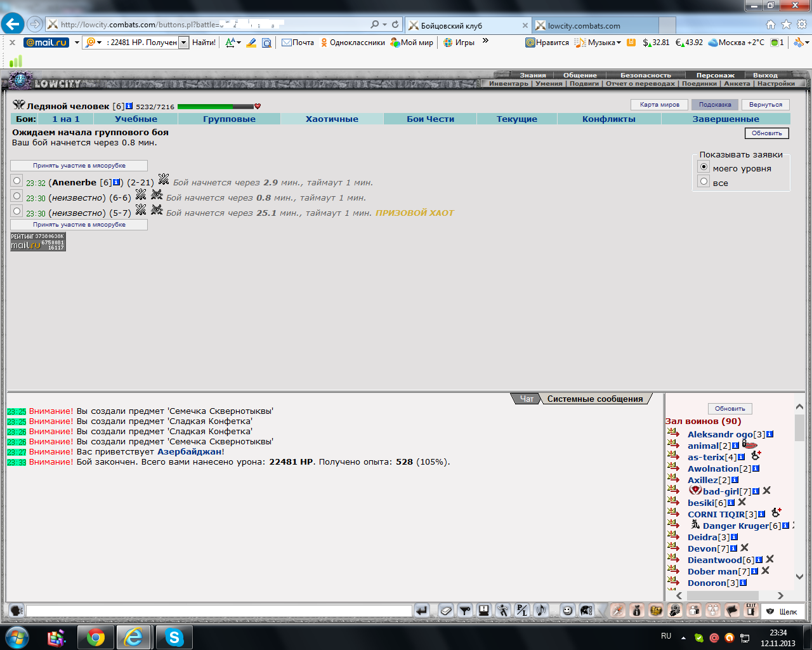Switch to Групповые fights tab
The height and width of the screenshot is (650, 812).
pyautogui.click(x=229, y=119)
